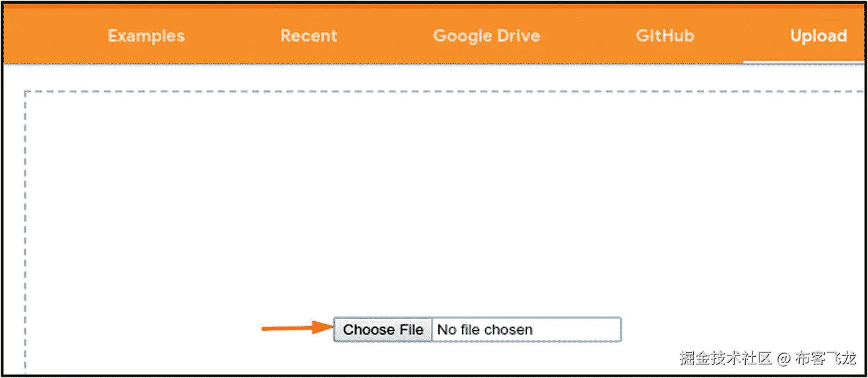Image resolution: width=868 pixels, height=378 pixels.
Task: Switch to the Recent tab
Action: coord(309,36)
